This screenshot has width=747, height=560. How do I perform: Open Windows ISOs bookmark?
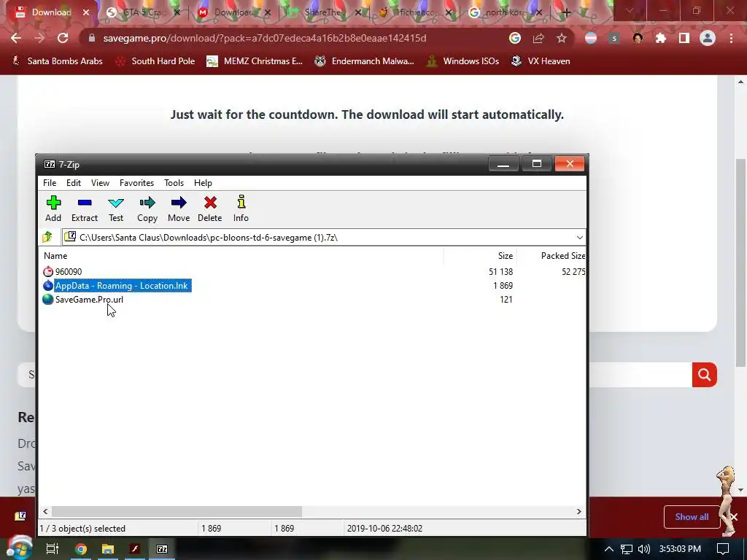coord(462,61)
